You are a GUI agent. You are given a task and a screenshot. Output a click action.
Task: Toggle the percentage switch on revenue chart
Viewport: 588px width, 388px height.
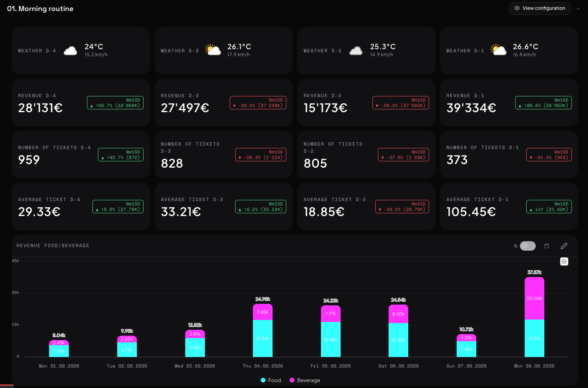coord(528,246)
